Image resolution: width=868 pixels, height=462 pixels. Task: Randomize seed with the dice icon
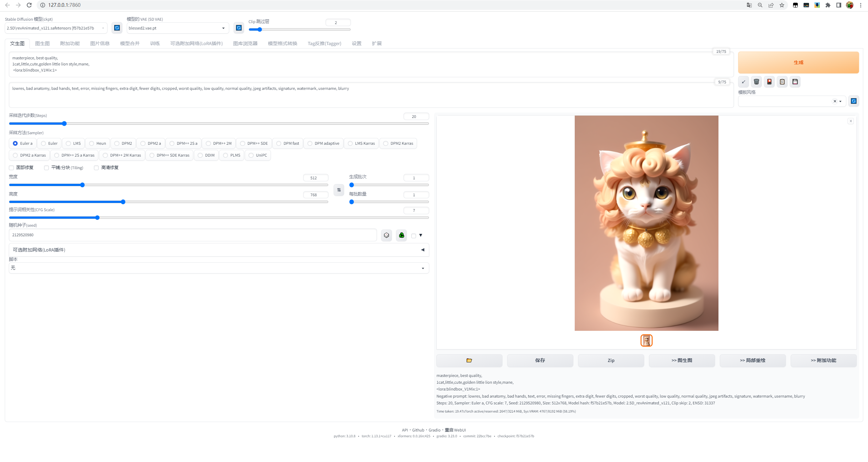pyautogui.click(x=387, y=235)
